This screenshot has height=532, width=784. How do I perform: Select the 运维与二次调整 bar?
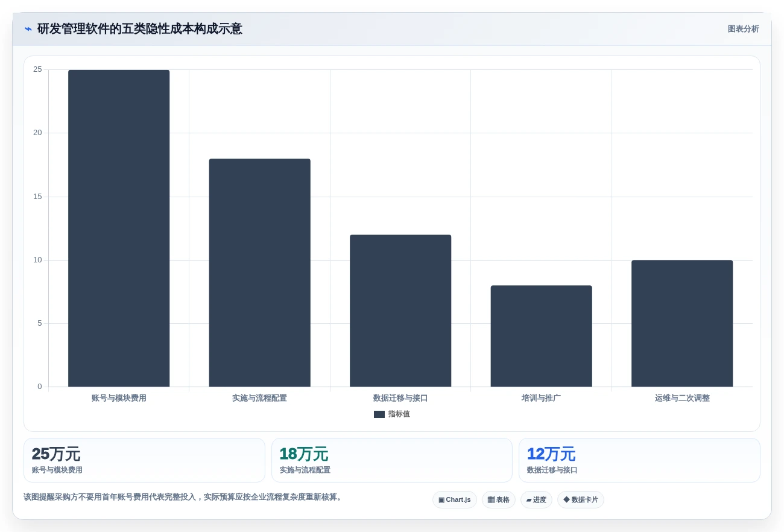[x=682, y=323]
